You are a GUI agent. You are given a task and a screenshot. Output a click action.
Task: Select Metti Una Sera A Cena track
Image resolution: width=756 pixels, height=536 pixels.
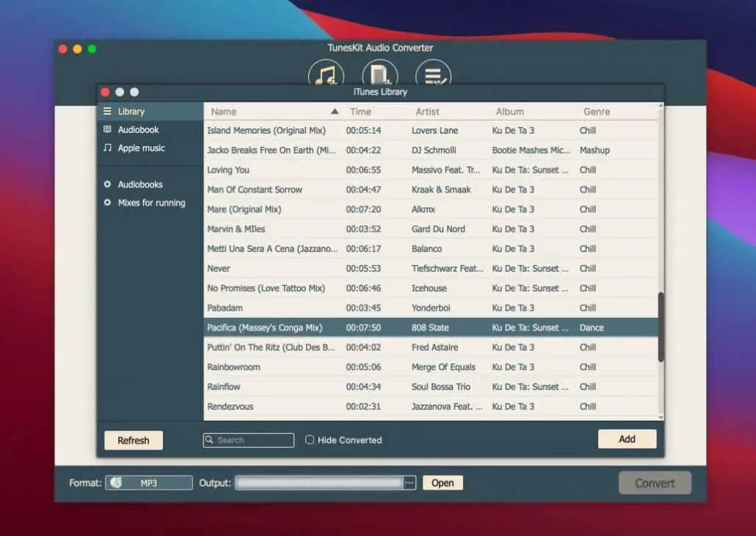pyautogui.click(x=431, y=249)
